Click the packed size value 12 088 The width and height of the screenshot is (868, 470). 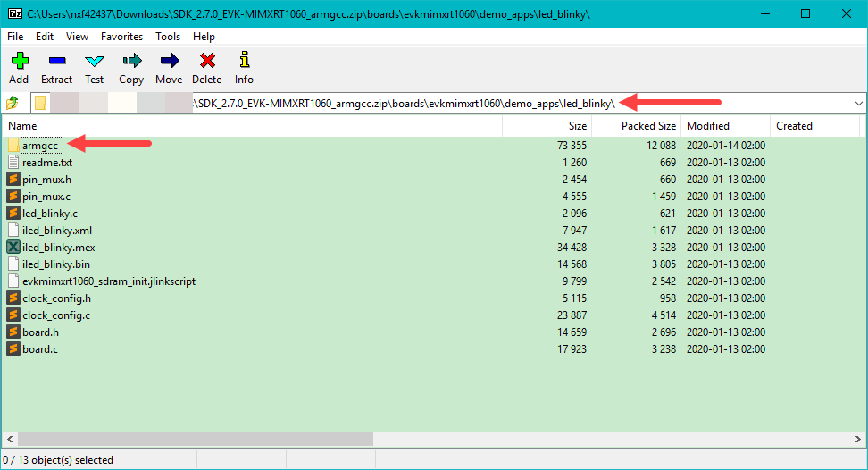[661, 146]
